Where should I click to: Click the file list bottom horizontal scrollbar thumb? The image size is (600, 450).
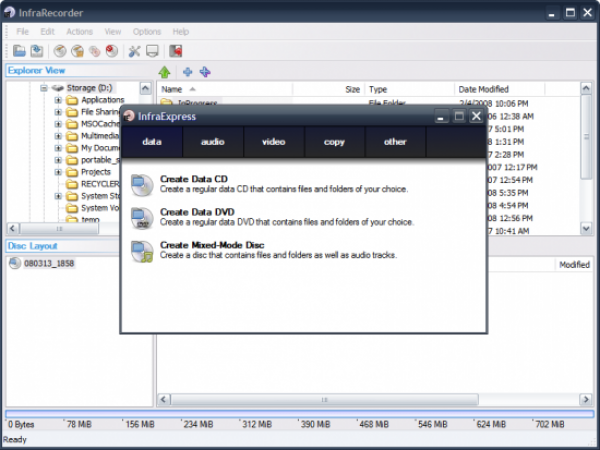(x=324, y=399)
